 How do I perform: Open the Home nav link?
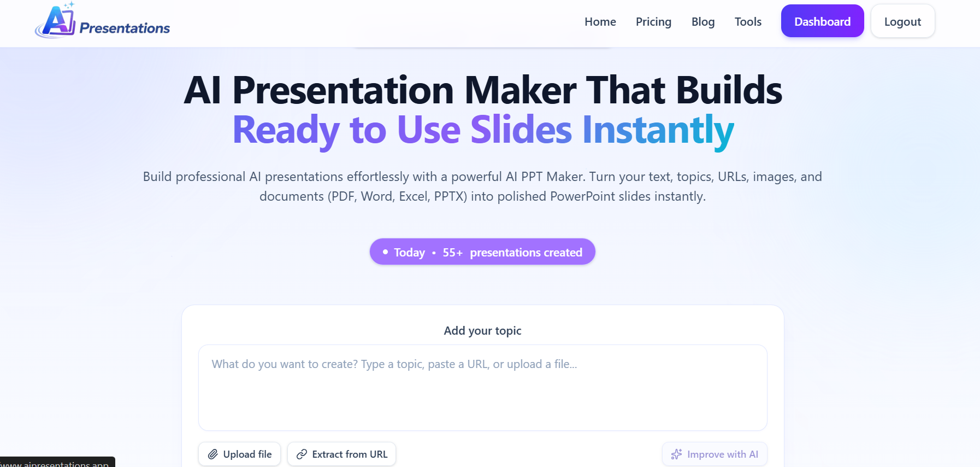(x=600, y=22)
